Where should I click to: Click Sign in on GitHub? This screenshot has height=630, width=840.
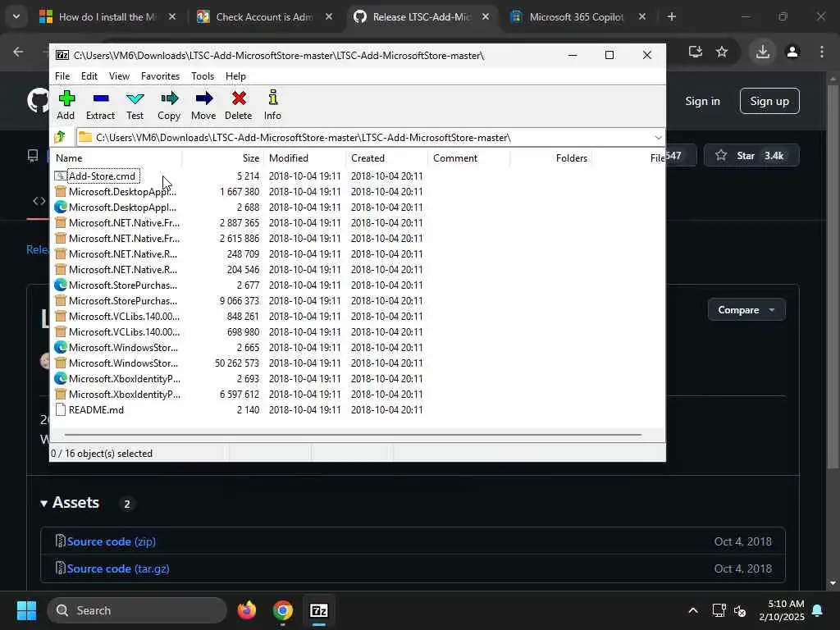pyautogui.click(x=702, y=101)
